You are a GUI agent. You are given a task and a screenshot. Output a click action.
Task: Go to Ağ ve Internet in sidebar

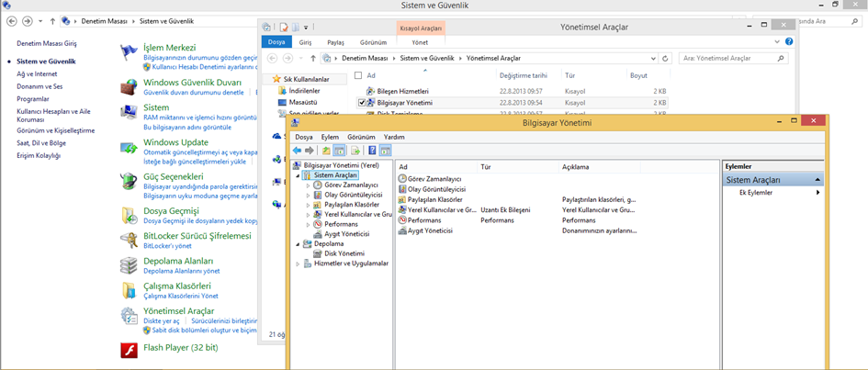pos(37,73)
